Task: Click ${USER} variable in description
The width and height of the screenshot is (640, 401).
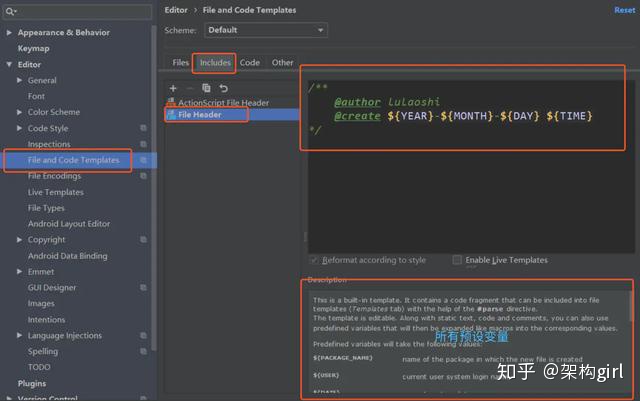Action: tap(326, 375)
